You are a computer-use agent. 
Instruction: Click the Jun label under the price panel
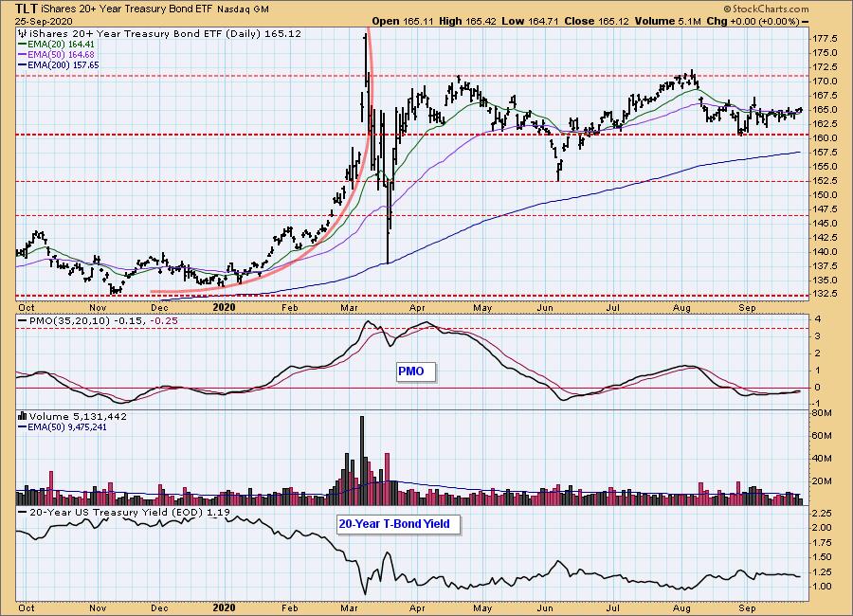point(545,308)
